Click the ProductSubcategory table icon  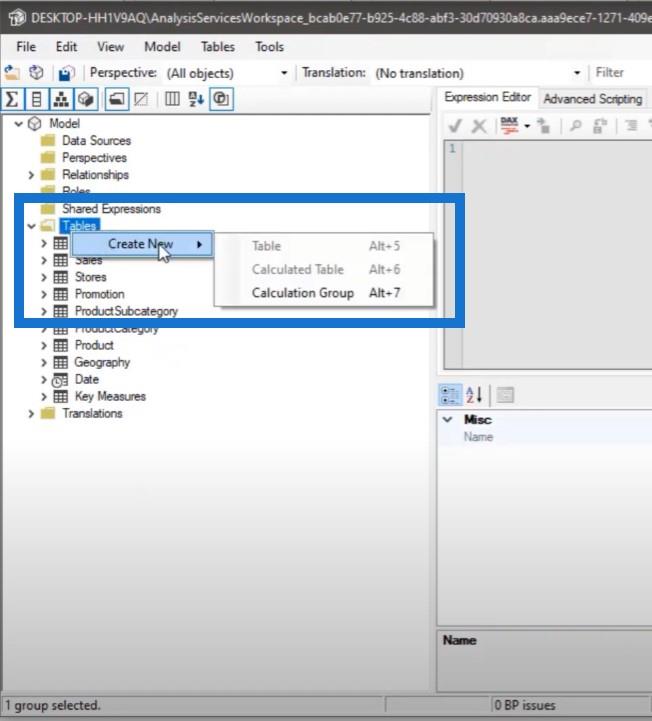pyautogui.click(x=60, y=311)
